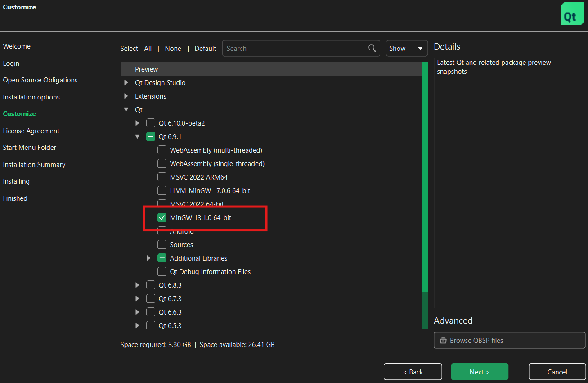Click the Default selection link

point(206,49)
